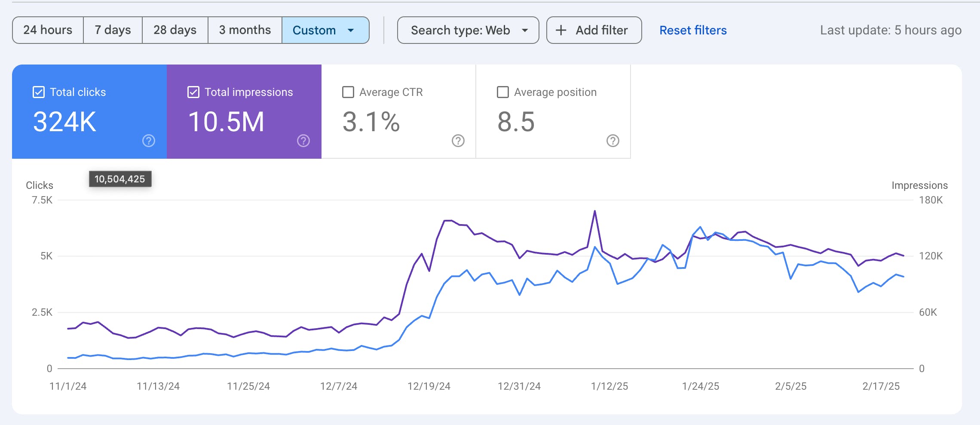The height and width of the screenshot is (425, 980).
Task: Select the 24 hours date range
Action: (x=48, y=30)
